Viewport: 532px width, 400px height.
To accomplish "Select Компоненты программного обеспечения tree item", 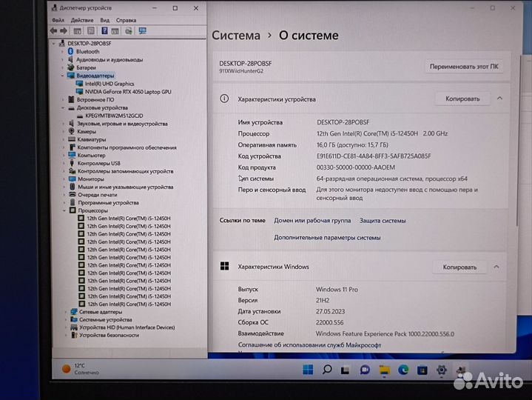I will pyautogui.click(x=127, y=147).
